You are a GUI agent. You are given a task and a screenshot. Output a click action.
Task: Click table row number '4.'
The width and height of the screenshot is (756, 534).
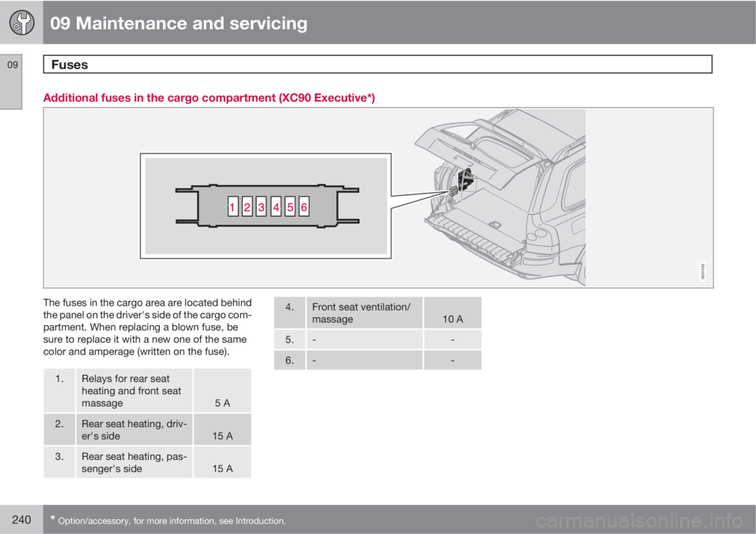290,307
